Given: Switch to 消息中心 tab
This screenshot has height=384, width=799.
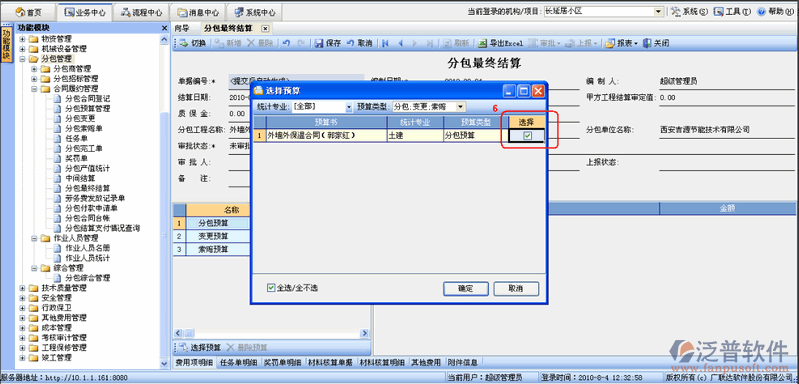Looking at the screenshot, I should (x=198, y=12).
